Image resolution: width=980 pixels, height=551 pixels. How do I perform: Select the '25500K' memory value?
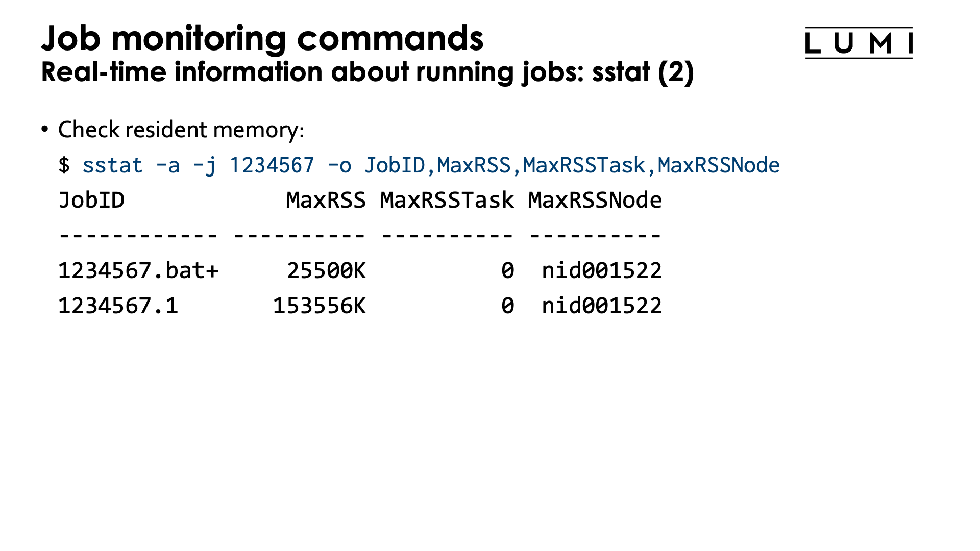coord(327,270)
